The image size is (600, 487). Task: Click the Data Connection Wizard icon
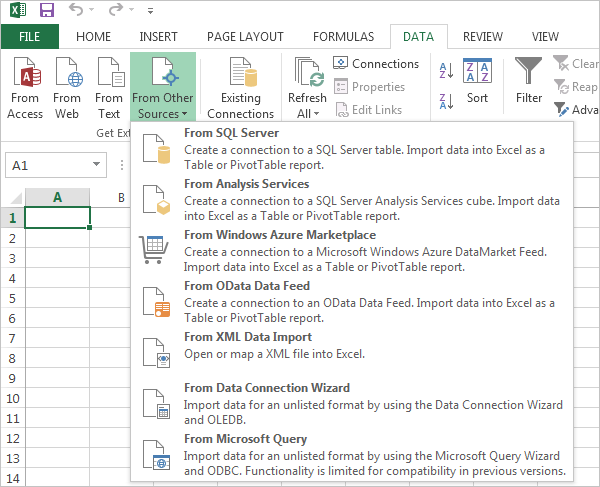(156, 404)
